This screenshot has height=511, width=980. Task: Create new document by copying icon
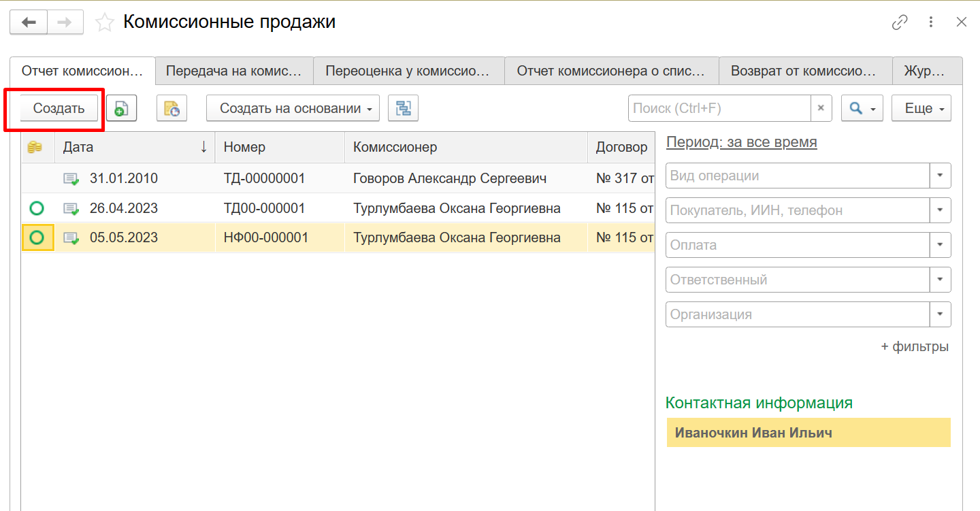click(x=121, y=108)
